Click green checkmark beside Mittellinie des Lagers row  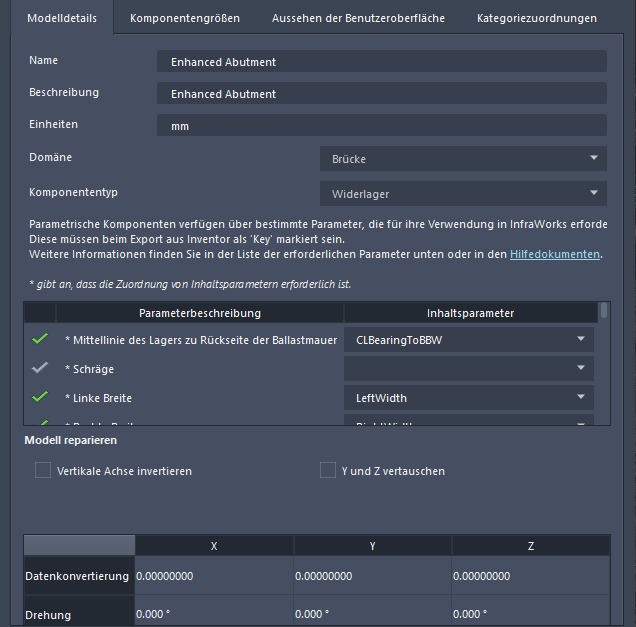point(40,339)
